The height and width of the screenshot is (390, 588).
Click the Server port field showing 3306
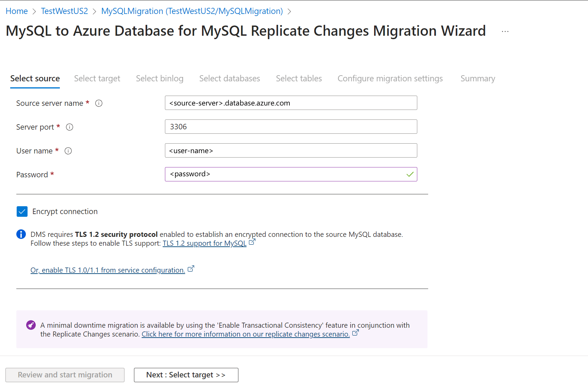(291, 127)
